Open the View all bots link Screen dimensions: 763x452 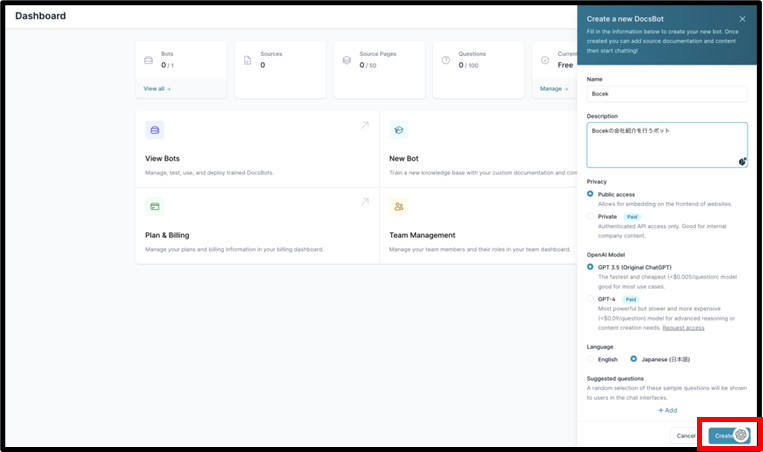click(157, 89)
